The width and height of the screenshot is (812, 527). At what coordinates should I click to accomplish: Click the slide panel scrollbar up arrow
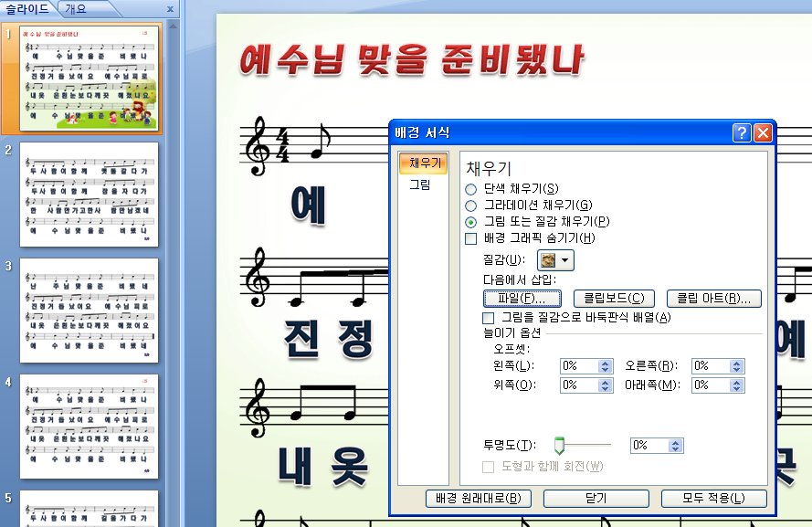(x=174, y=26)
